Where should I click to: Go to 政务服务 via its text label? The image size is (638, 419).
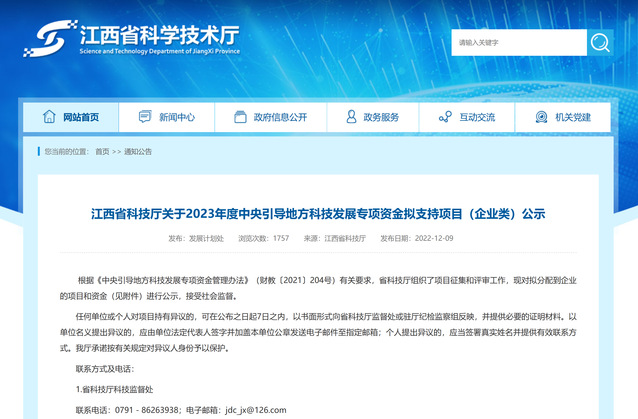click(x=381, y=117)
